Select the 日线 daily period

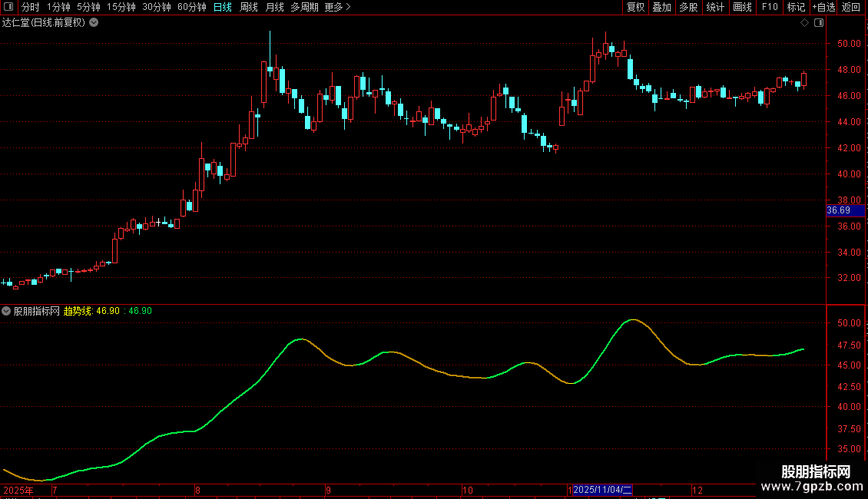[223, 7]
